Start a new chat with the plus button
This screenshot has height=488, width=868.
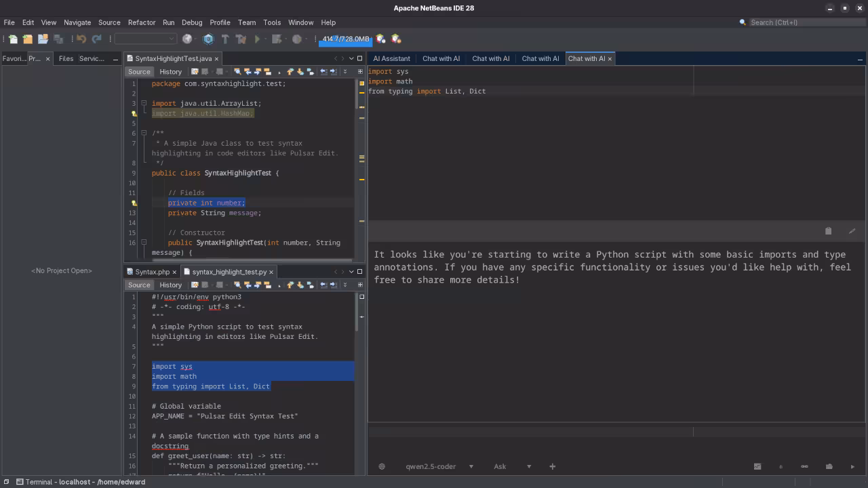click(552, 466)
